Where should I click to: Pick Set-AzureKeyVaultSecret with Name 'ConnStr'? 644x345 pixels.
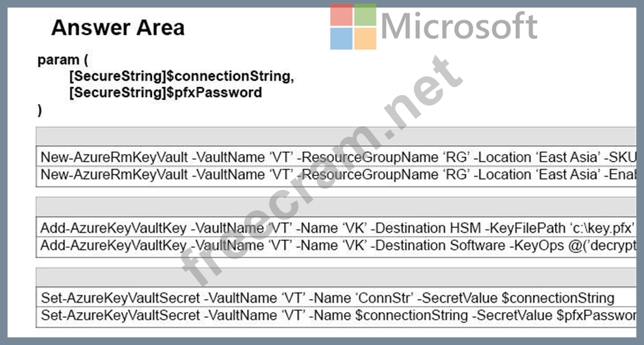tap(327, 298)
